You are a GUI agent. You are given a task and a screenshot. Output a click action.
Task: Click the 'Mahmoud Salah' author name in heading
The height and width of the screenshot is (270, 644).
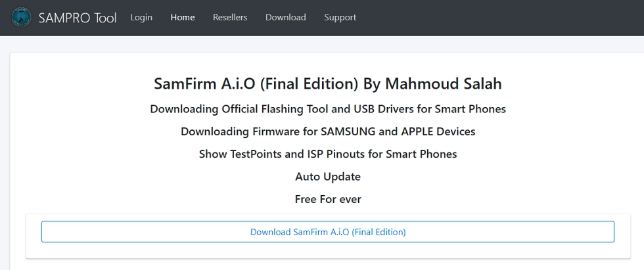(x=444, y=84)
